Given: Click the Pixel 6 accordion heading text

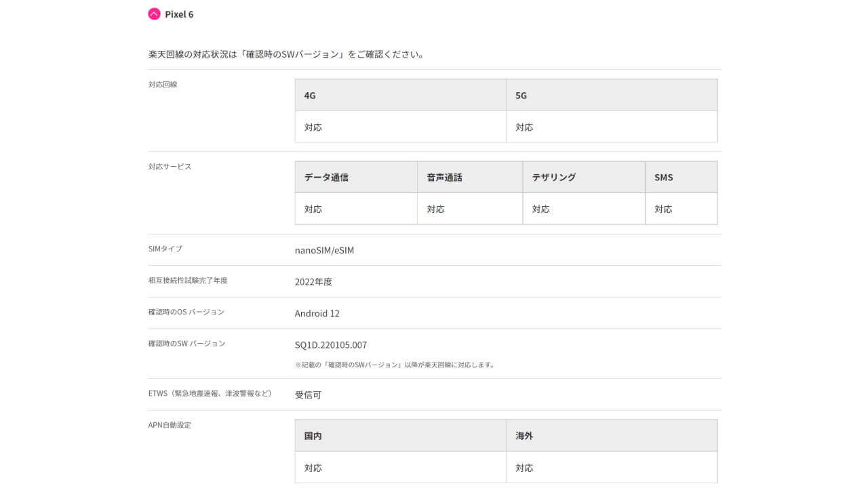Looking at the screenshot, I should (x=179, y=14).
